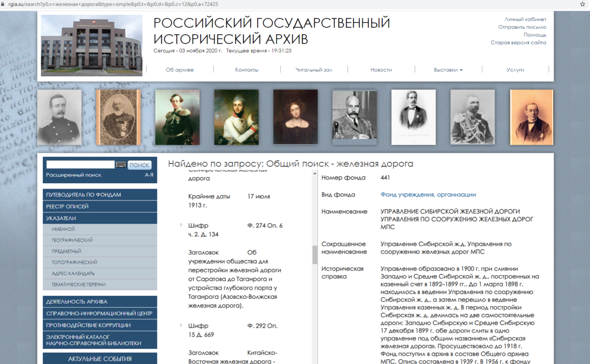This screenshot has height=364, width=590.
Task: Open Личный кабинет link
Action: pos(525,19)
